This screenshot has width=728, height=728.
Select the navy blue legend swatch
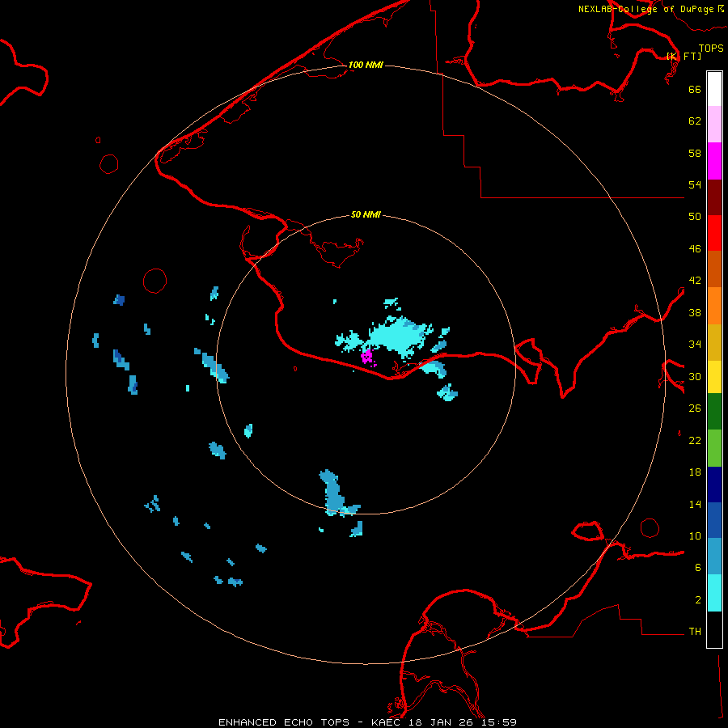714,485
